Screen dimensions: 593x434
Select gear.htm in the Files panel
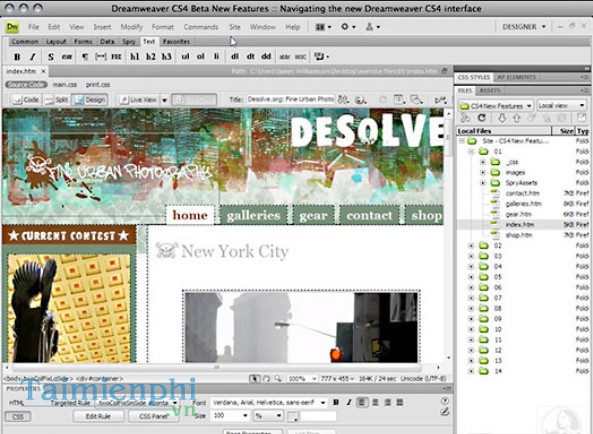(x=518, y=214)
